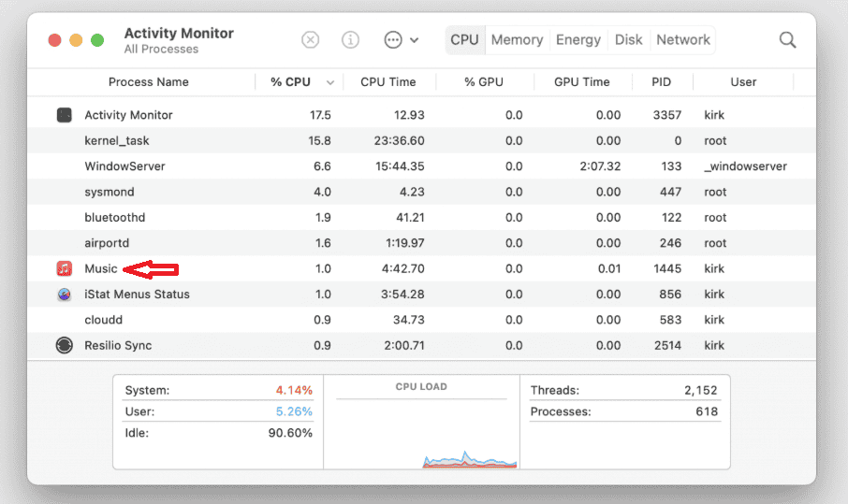Click the Stop process (X) toolbar icon
Image resolution: width=848 pixels, height=504 pixels.
[311, 40]
